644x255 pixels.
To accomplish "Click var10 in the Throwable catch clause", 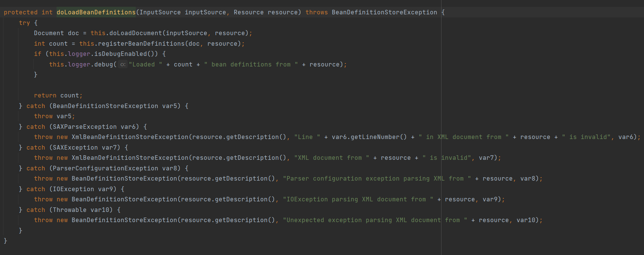I will [x=100, y=210].
